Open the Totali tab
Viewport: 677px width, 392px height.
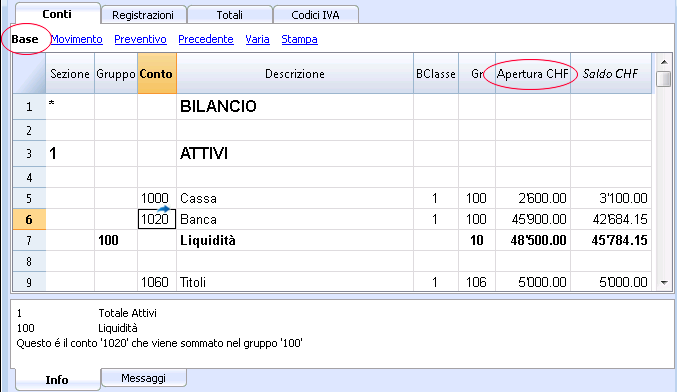[x=229, y=15]
